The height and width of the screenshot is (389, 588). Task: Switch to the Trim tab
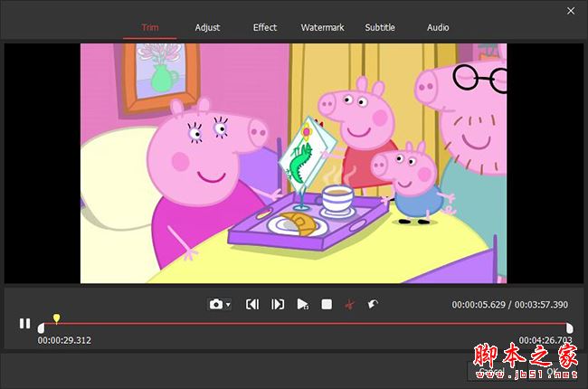[x=150, y=28]
